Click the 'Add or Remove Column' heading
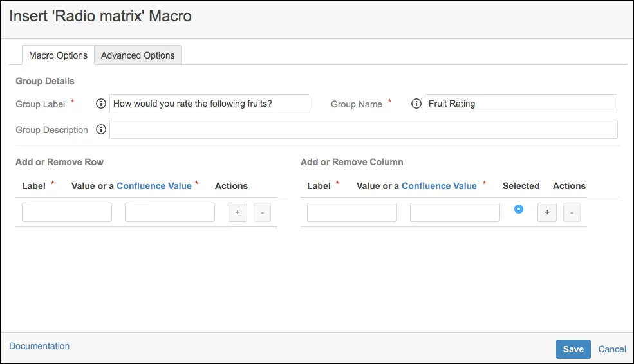634x364 pixels. (x=352, y=162)
